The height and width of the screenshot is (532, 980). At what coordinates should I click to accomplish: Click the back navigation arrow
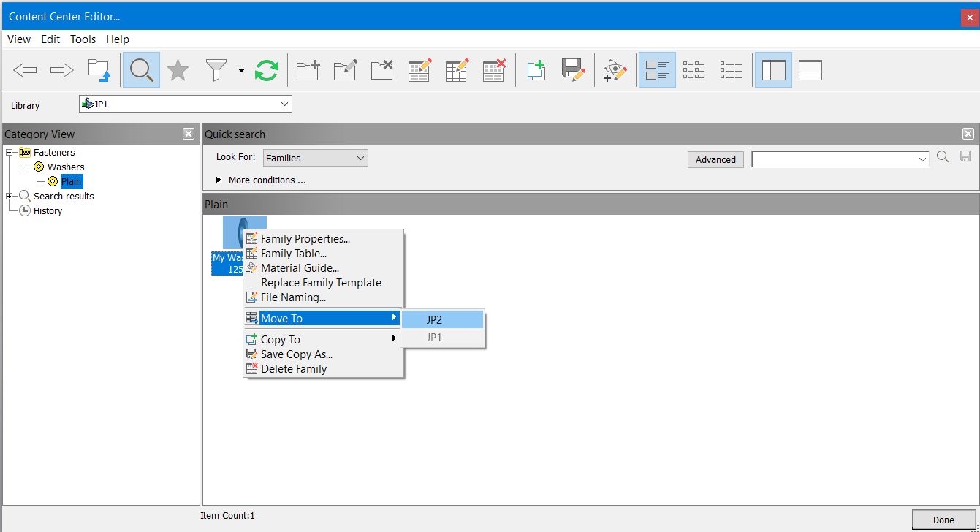[x=24, y=69]
